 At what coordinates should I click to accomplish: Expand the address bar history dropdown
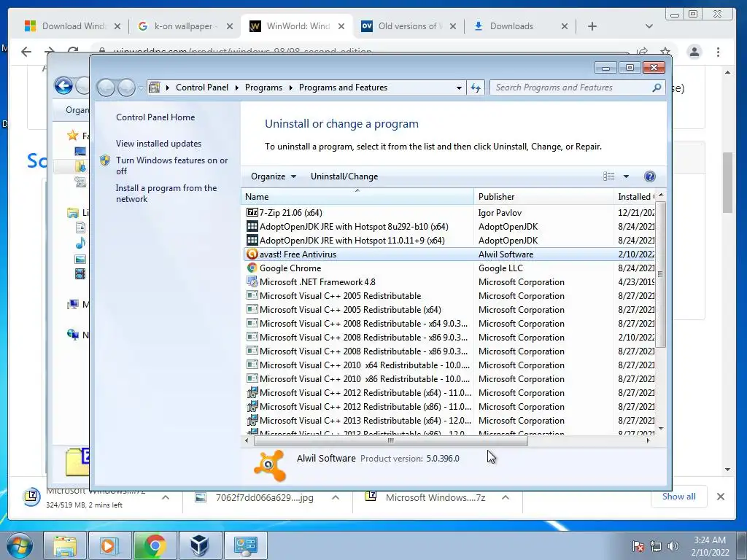(459, 87)
